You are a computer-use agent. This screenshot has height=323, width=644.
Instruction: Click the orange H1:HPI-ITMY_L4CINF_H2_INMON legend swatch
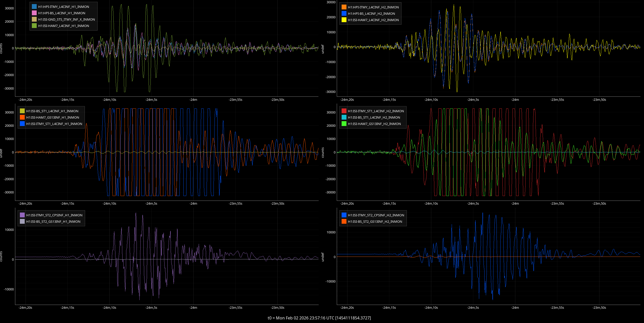(344, 7)
